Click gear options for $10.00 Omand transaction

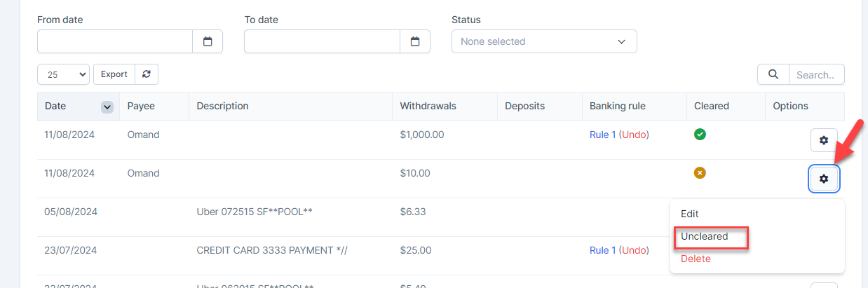pos(824,179)
